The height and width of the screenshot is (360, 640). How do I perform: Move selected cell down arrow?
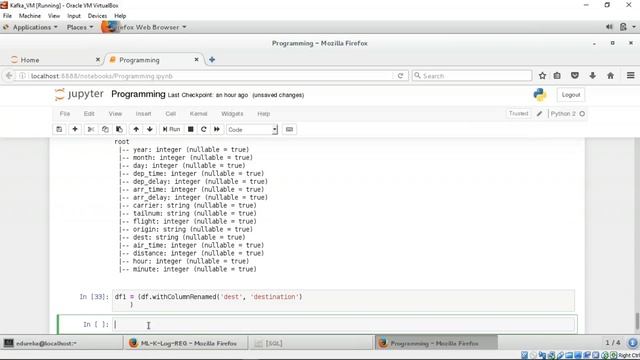[150, 129]
